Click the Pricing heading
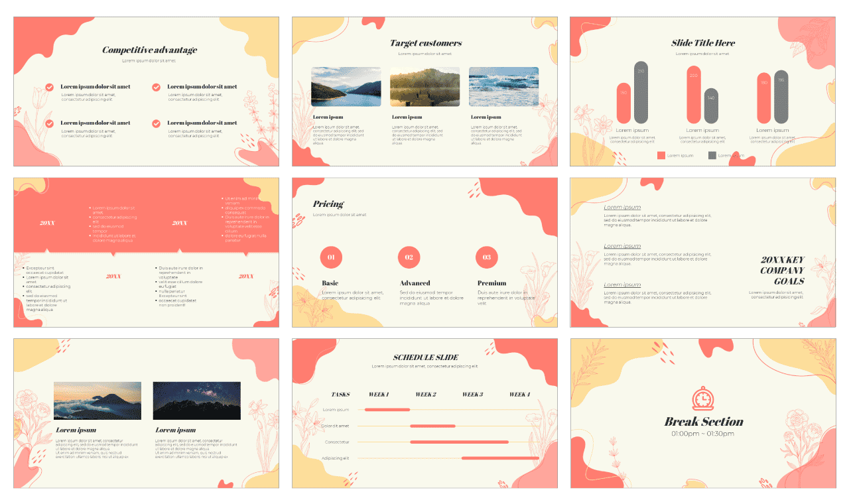 click(328, 204)
